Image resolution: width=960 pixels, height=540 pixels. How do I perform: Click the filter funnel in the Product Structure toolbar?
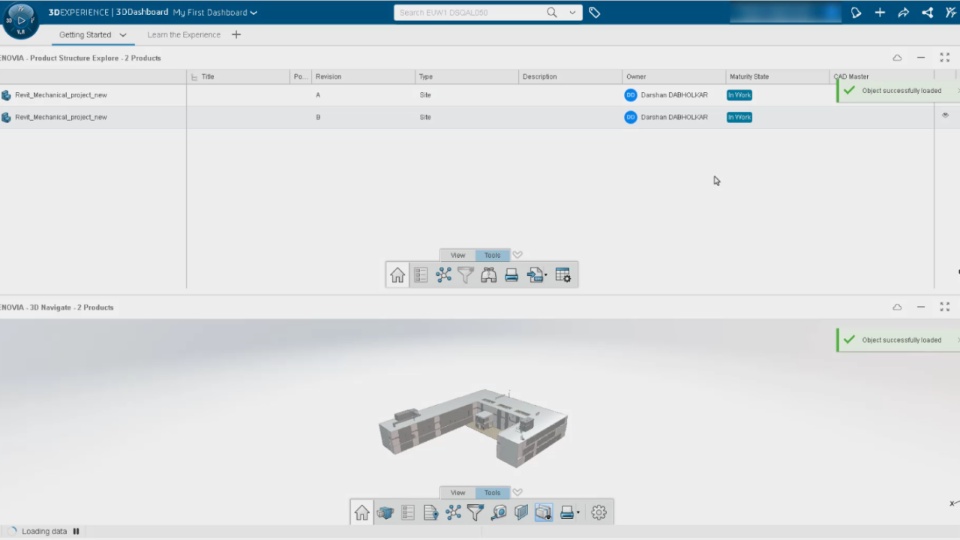pos(466,275)
